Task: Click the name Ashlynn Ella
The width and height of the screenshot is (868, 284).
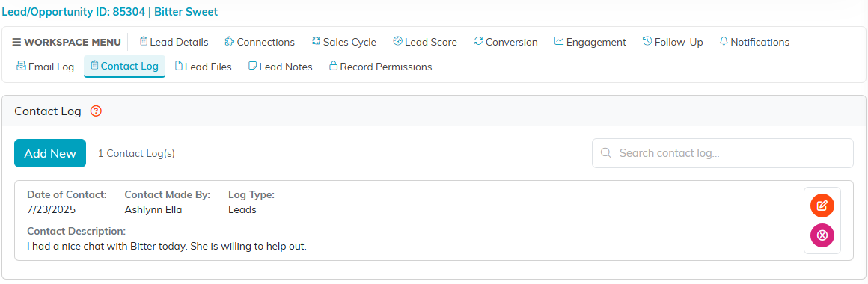Action: point(153,210)
